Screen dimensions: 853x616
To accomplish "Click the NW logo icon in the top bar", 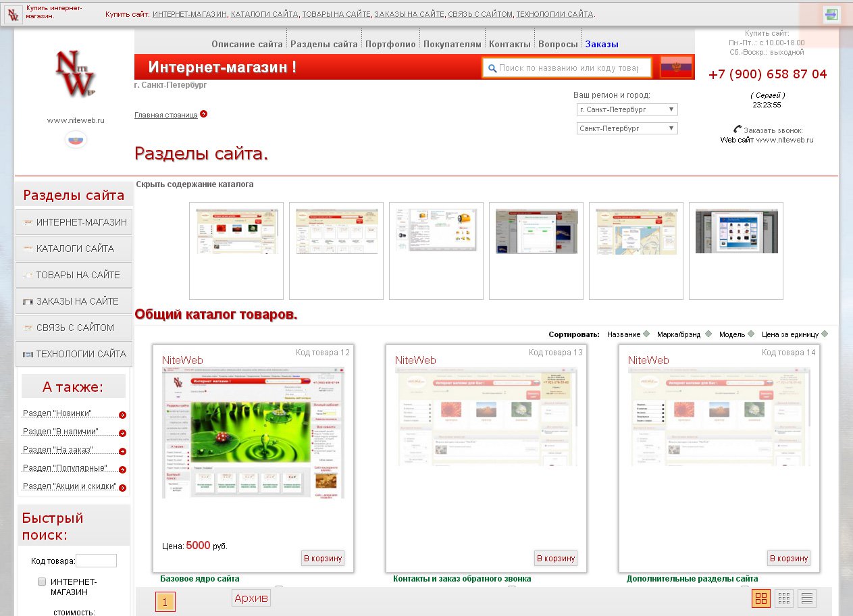I will 14,15.
